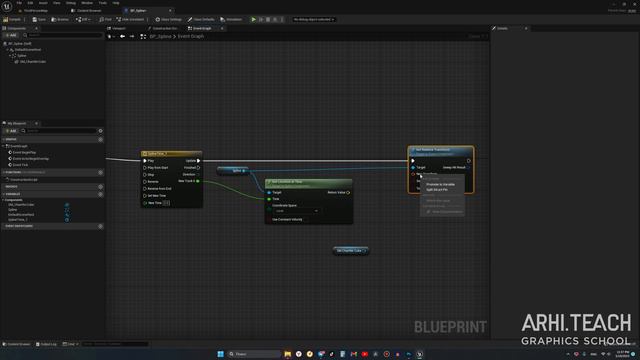Open Class Settings
Screen dimensions: 640x360
coord(168,19)
